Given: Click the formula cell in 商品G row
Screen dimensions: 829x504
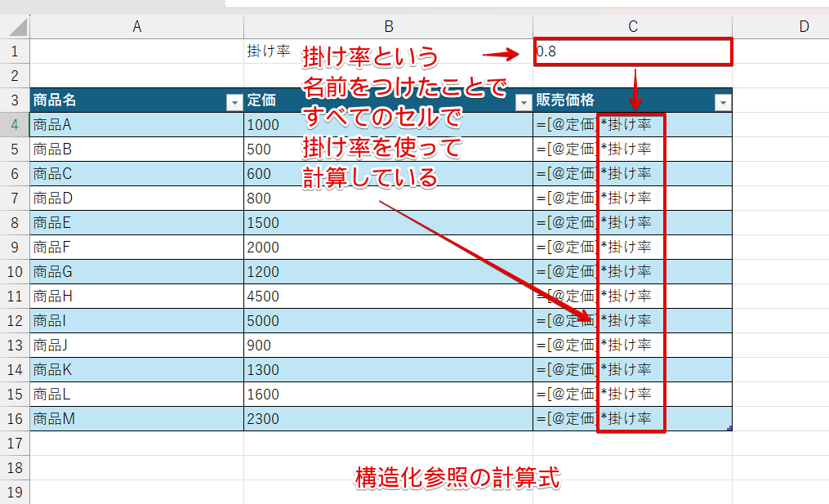Looking at the screenshot, I should tap(633, 272).
